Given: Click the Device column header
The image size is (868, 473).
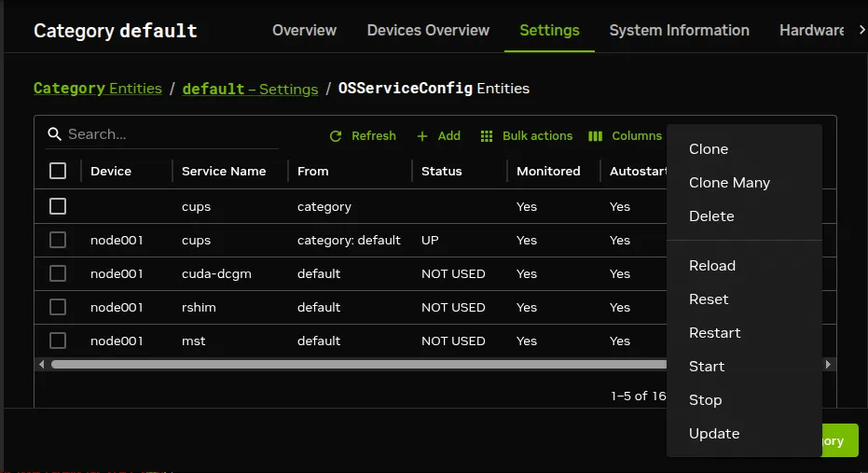Looking at the screenshot, I should coord(111,171).
